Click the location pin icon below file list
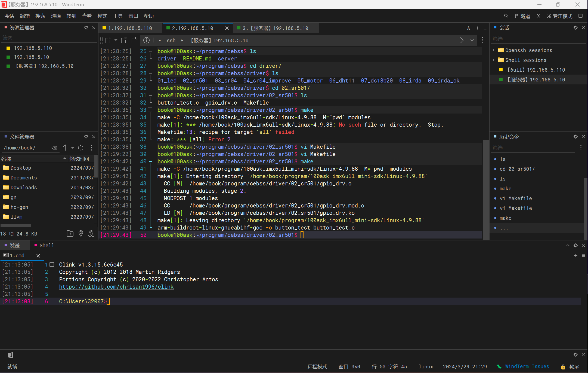The image size is (588, 373). click(81, 234)
